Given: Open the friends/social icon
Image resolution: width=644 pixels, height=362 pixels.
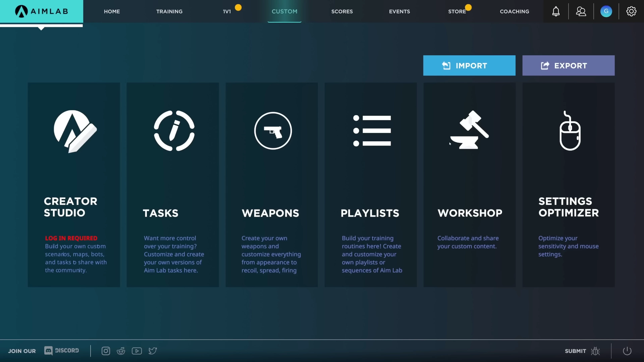Looking at the screenshot, I should [x=581, y=12].
